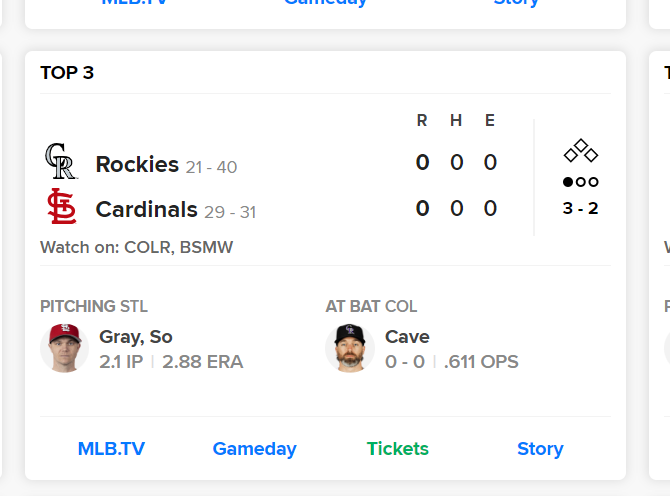Viewport: 670px width, 496px height.
Task: Click the 3 - 2 pitch count
Action: [581, 209]
